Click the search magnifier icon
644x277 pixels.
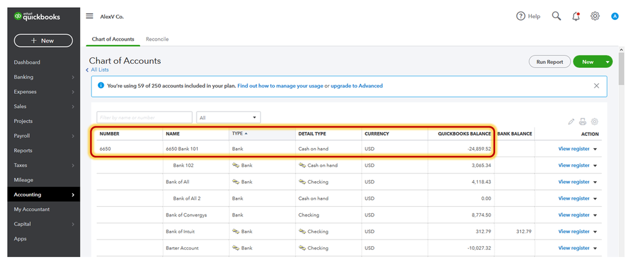[556, 16]
